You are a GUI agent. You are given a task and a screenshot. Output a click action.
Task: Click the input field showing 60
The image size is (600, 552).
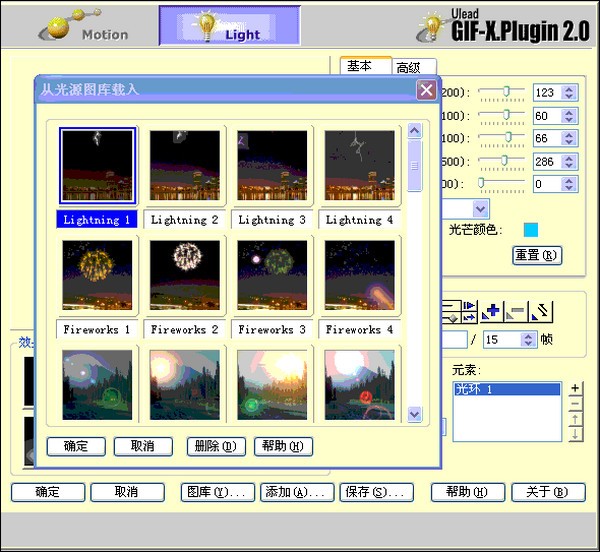click(548, 116)
